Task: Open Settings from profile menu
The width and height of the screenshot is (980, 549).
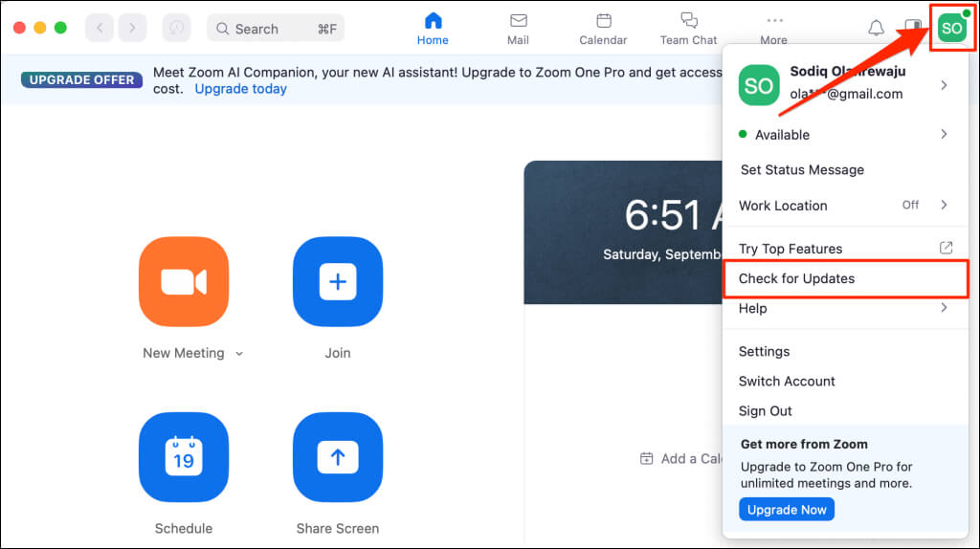Action: tap(845, 351)
